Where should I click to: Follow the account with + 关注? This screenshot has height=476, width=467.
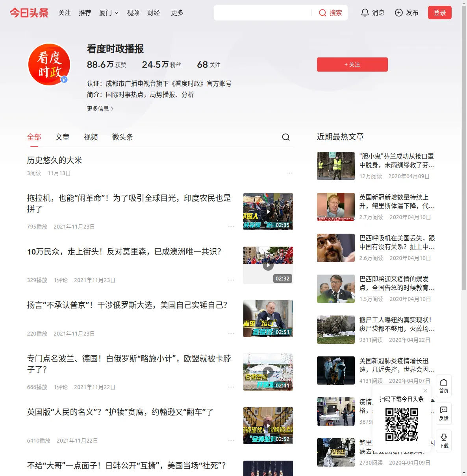[x=352, y=65]
